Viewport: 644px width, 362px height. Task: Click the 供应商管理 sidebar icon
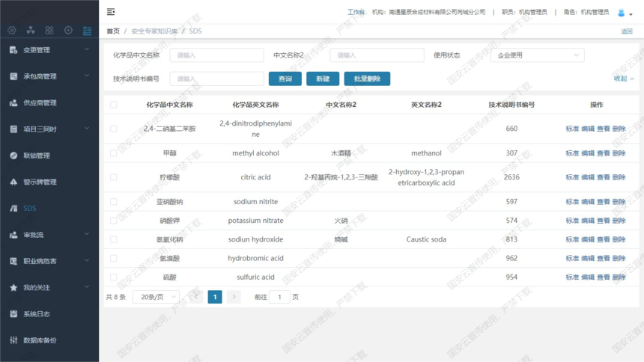13,102
